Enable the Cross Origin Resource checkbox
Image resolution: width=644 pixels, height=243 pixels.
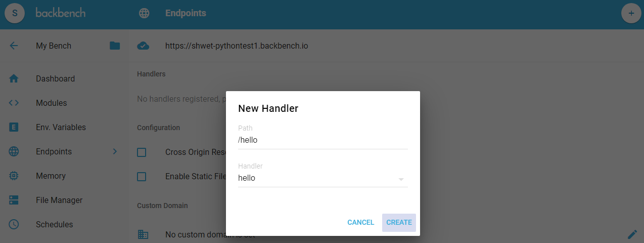coord(142,152)
